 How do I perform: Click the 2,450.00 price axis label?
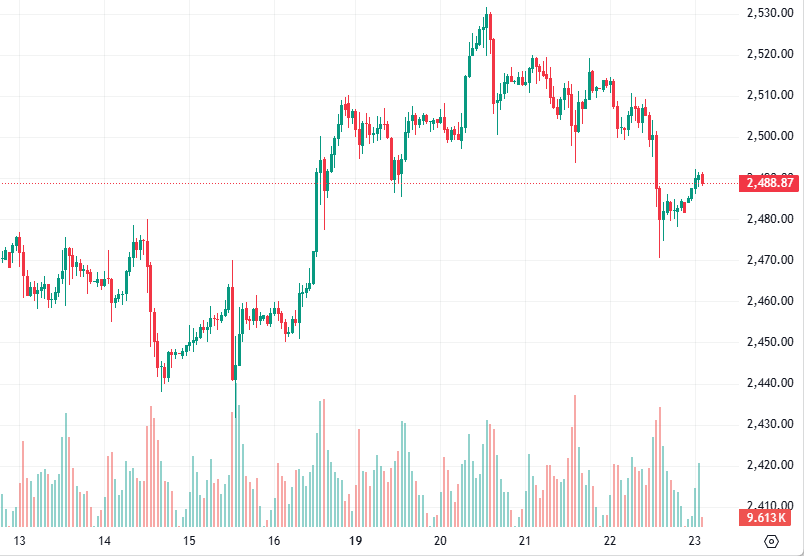[770, 342]
